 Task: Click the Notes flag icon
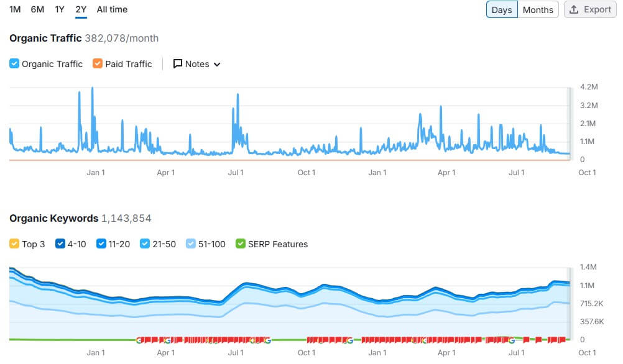click(178, 64)
